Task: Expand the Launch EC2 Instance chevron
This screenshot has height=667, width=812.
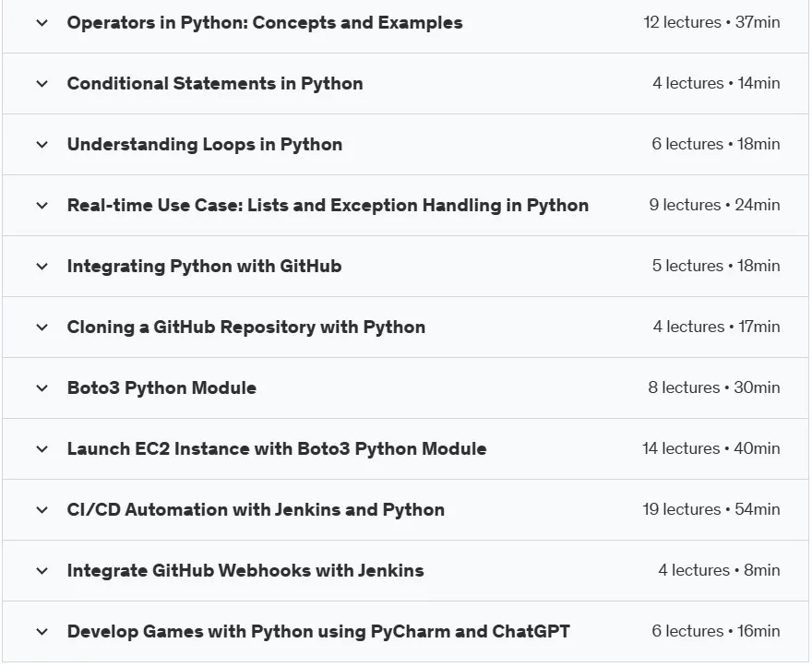Action: [42, 449]
